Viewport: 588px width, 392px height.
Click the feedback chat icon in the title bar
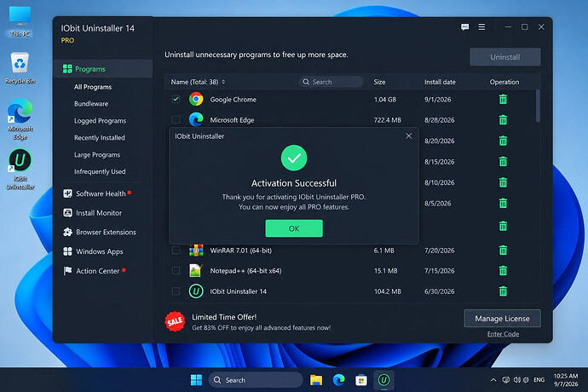pyautogui.click(x=465, y=27)
